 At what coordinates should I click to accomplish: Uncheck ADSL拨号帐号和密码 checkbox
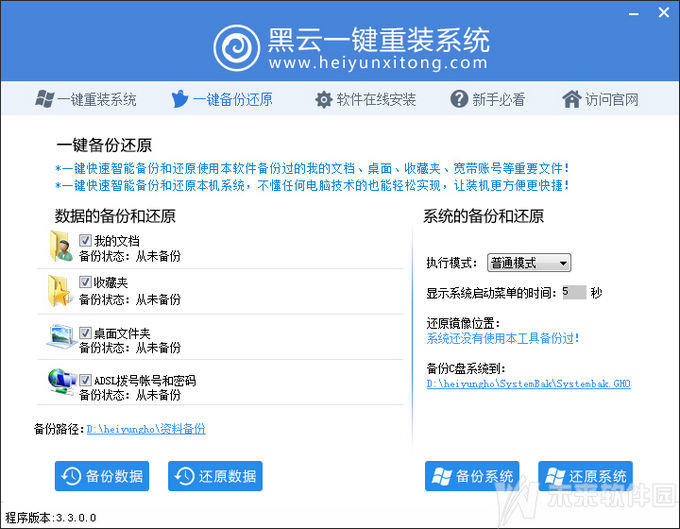[85, 380]
